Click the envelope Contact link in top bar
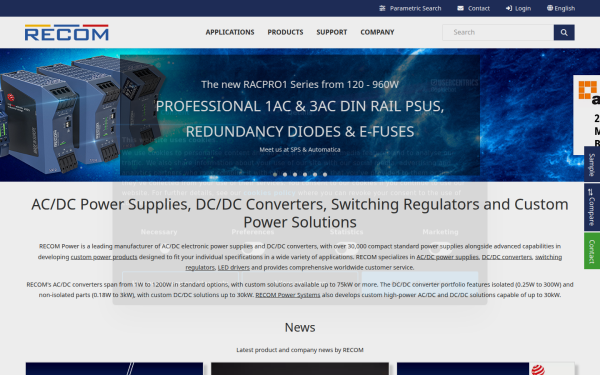The image size is (600, 375). coord(473,8)
